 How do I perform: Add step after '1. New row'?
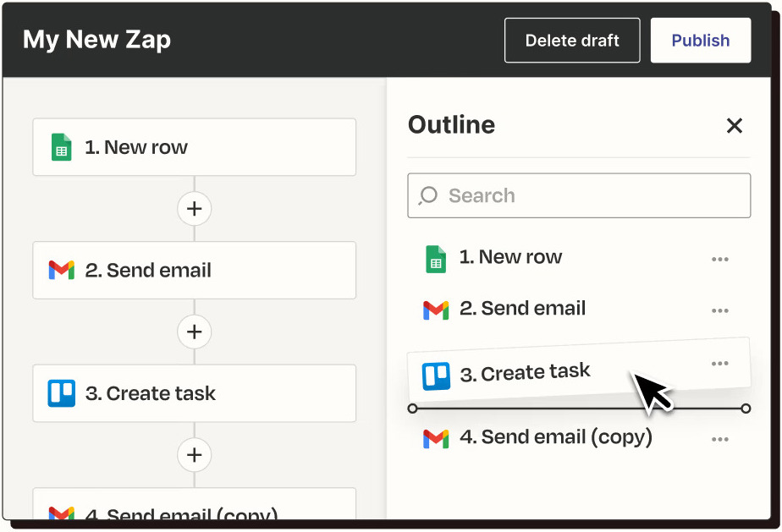coord(194,208)
